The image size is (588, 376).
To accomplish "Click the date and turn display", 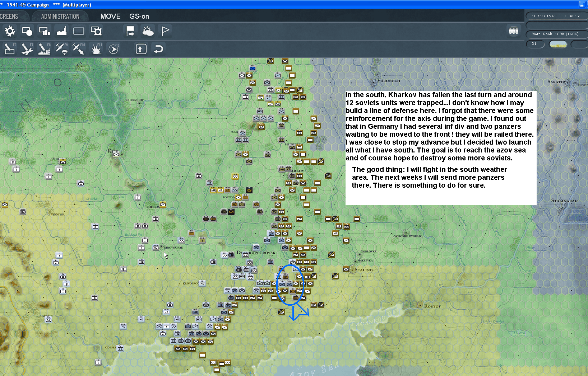I will coord(555,16).
